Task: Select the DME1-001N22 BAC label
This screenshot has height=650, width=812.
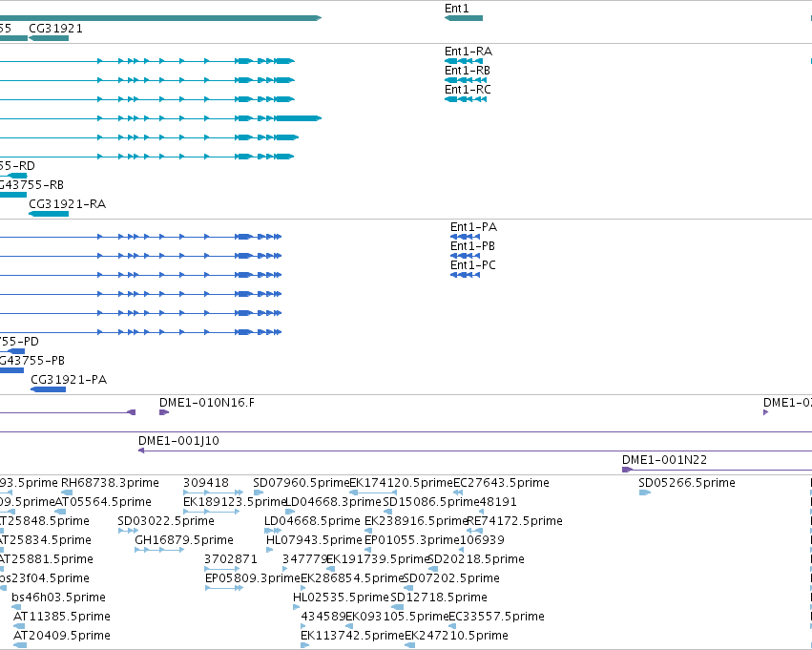Action: [x=665, y=460]
